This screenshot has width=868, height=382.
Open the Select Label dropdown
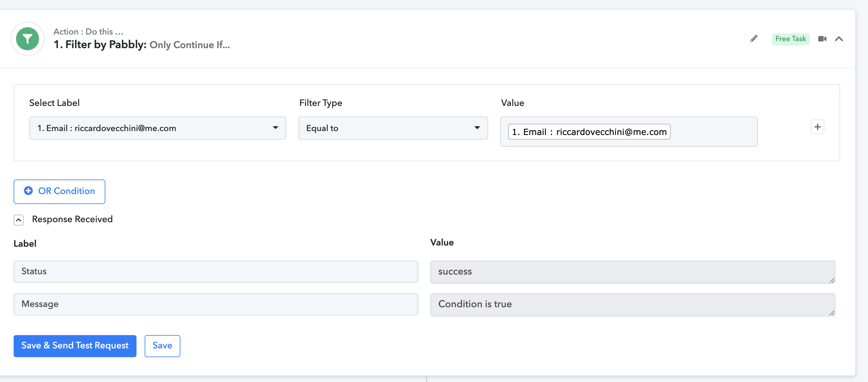click(x=158, y=128)
